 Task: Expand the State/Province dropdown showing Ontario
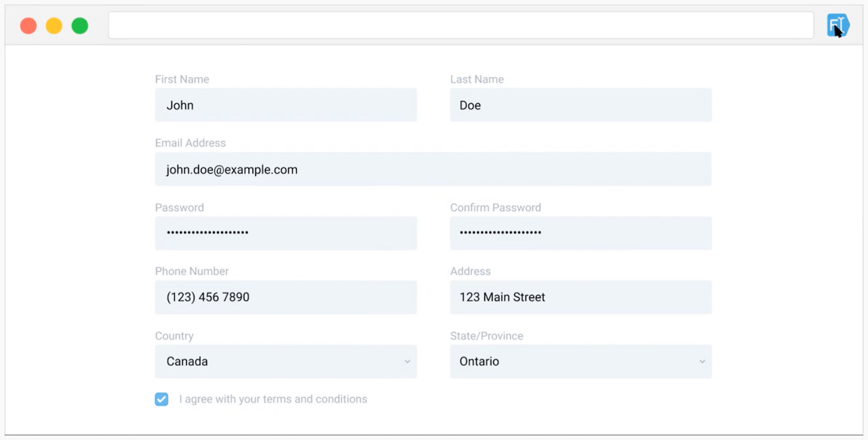(x=580, y=361)
